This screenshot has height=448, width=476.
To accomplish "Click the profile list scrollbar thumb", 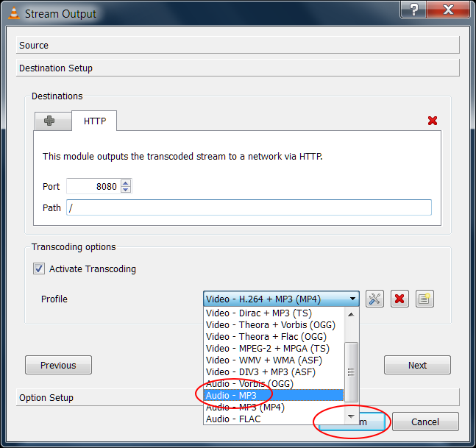I will [351, 371].
